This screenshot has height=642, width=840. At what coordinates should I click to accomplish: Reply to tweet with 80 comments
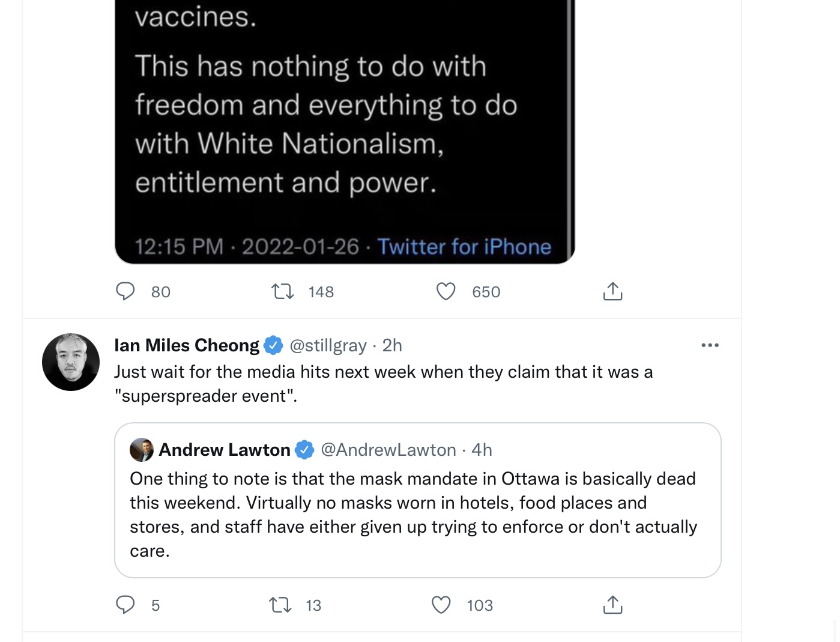pos(125,291)
